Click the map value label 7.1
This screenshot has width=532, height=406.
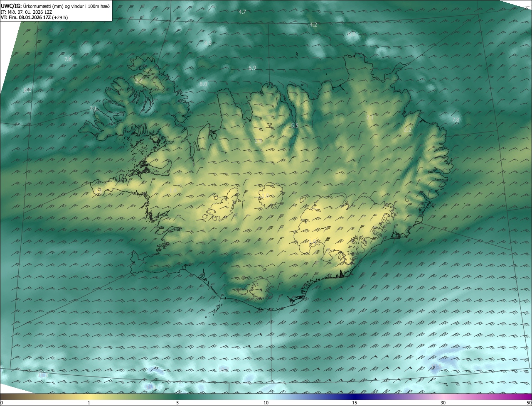pos(93,109)
